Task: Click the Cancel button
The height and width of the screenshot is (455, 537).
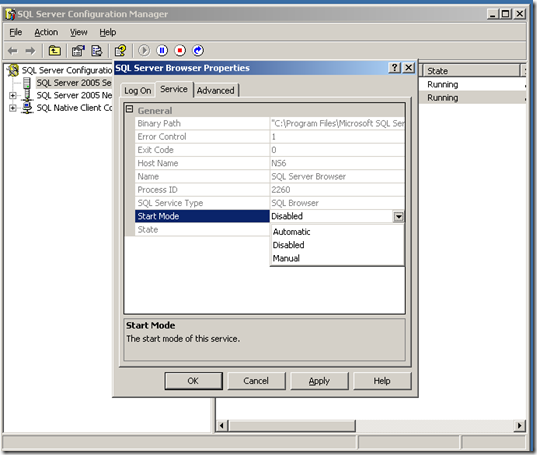Action: click(256, 381)
